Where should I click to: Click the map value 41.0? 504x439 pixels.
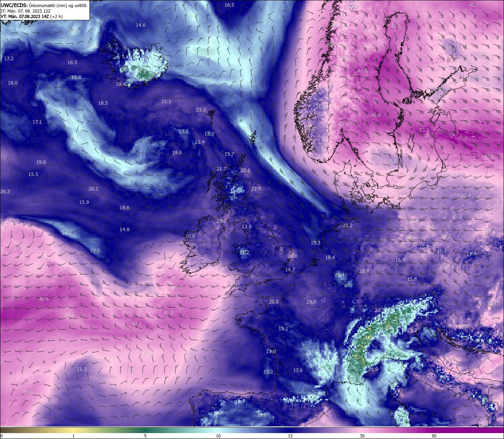coord(168,313)
